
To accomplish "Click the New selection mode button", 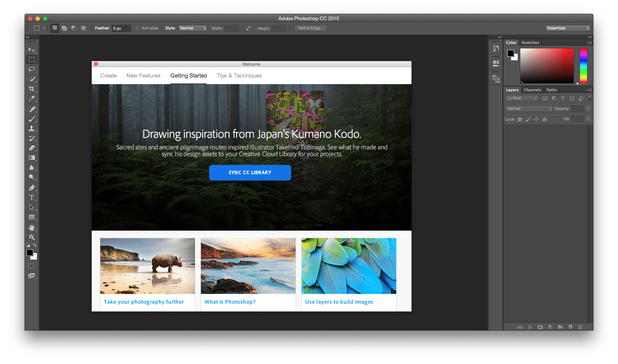I will coord(55,28).
